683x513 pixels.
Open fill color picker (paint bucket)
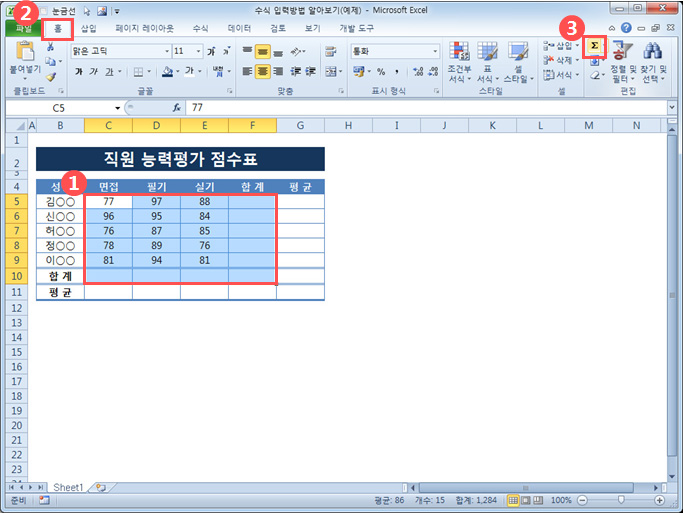[x=168, y=72]
